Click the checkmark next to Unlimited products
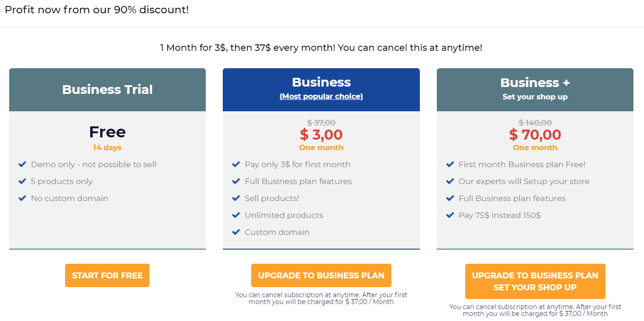 [236, 215]
